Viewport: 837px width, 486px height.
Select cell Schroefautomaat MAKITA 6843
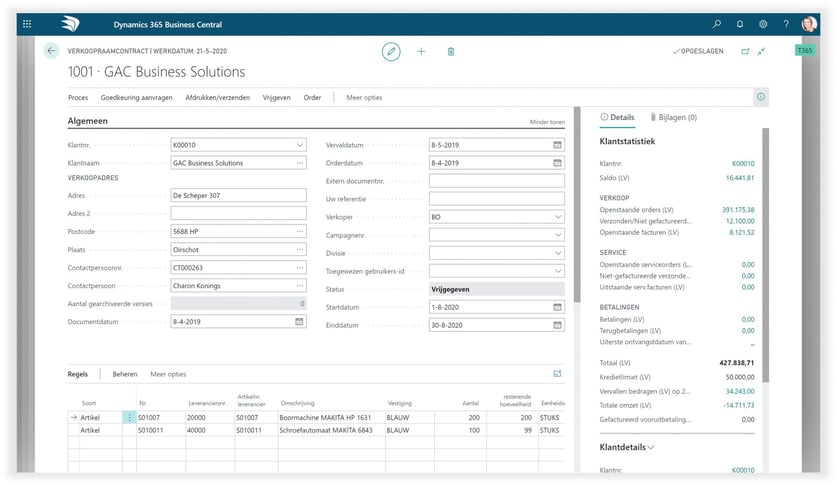coord(331,430)
